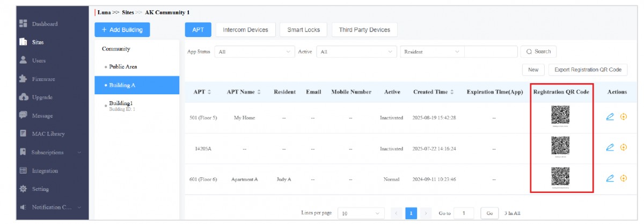
Task: Click Export Registration QR Code button
Action: point(588,70)
